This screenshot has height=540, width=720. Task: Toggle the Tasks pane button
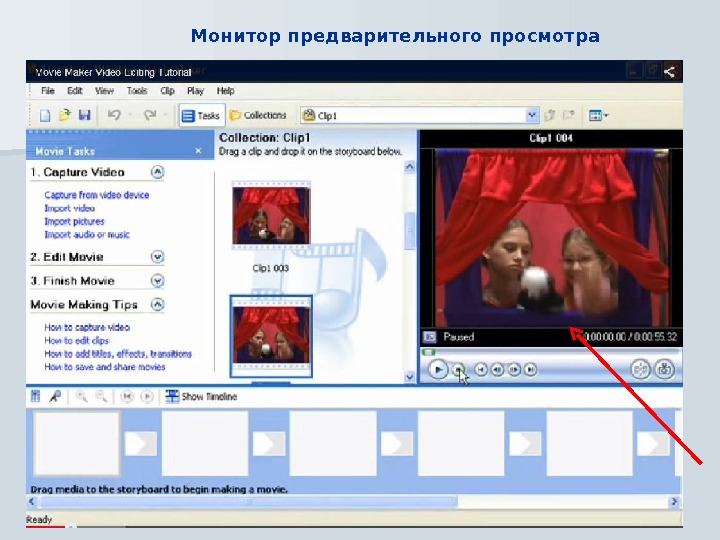click(202, 115)
